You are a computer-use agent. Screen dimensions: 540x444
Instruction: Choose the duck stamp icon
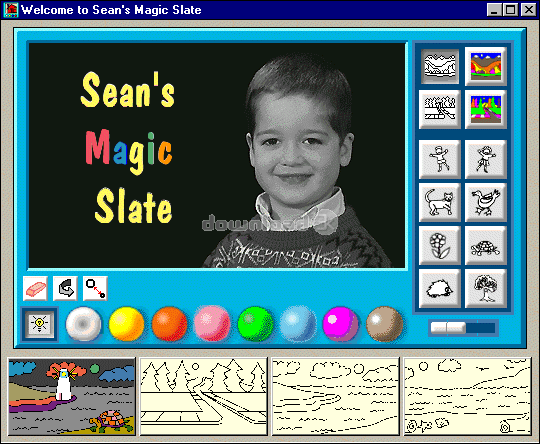point(486,202)
